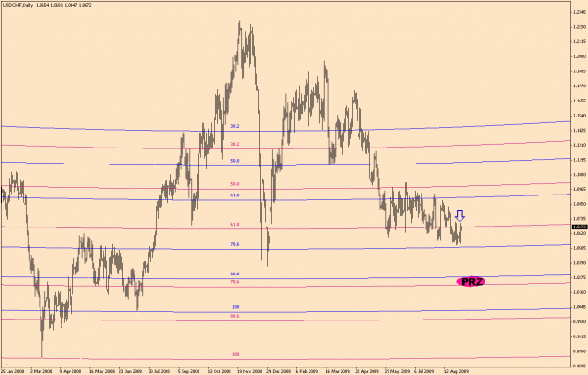
Task: Click the 0.9815 price axis label
Action: tap(580, 336)
